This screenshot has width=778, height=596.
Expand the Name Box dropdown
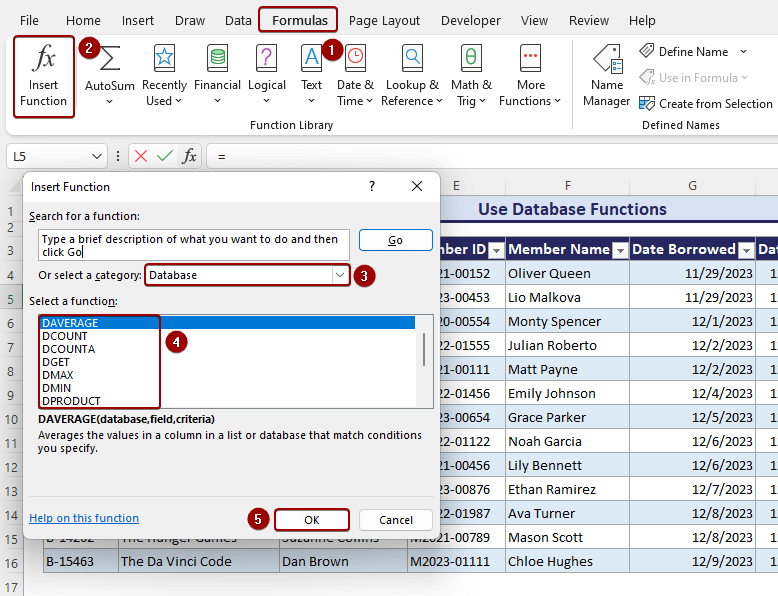[x=97, y=156]
